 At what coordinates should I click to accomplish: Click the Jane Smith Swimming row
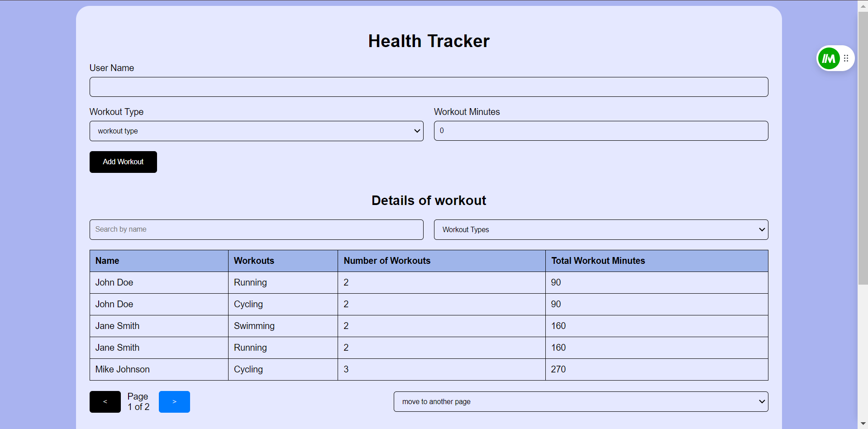point(429,326)
